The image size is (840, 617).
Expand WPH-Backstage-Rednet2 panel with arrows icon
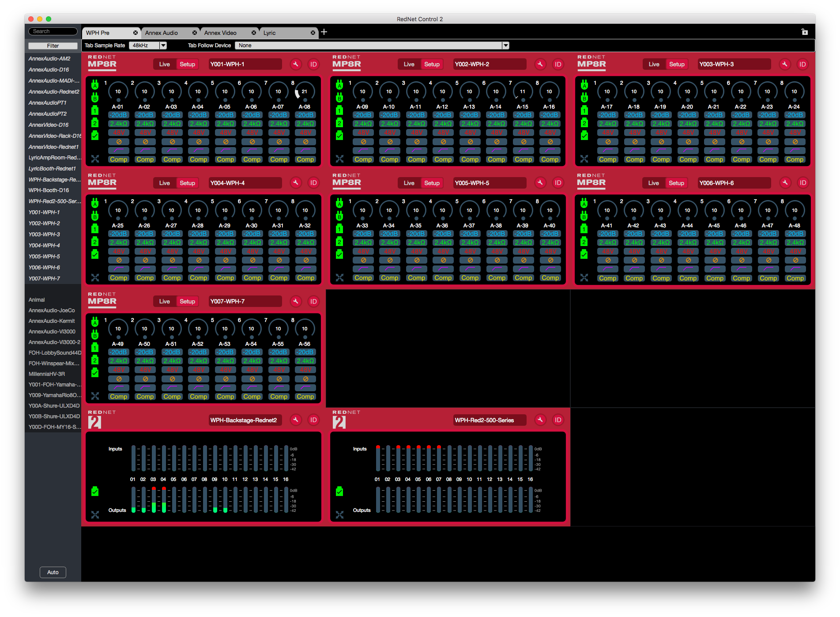(95, 515)
